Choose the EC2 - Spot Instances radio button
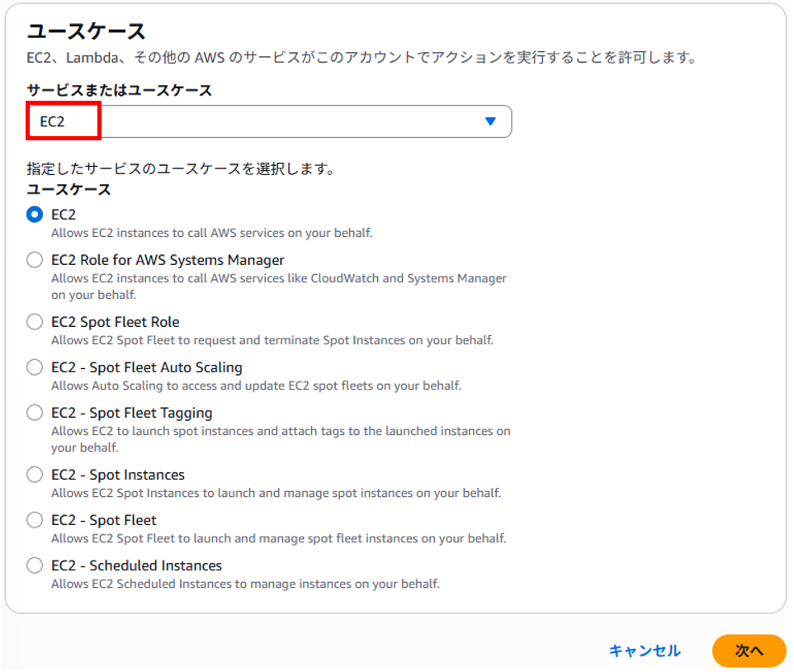794x672 pixels. click(x=35, y=475)
